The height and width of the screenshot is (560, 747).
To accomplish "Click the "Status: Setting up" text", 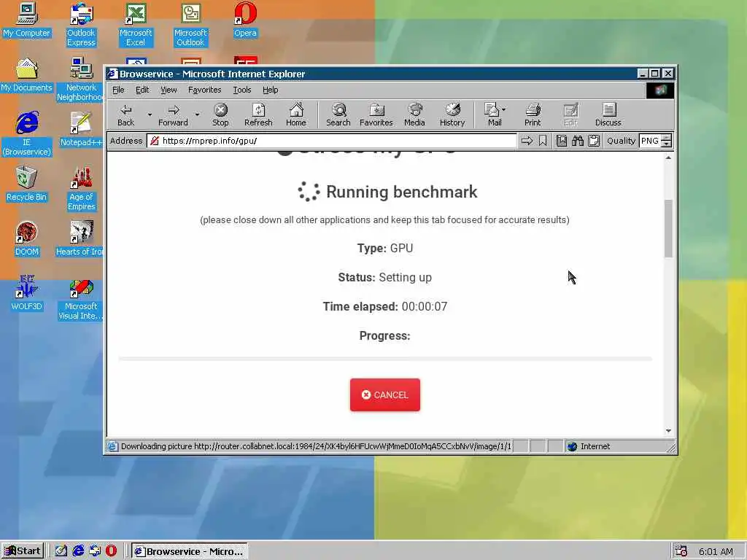I will click(x=385, y=278).
